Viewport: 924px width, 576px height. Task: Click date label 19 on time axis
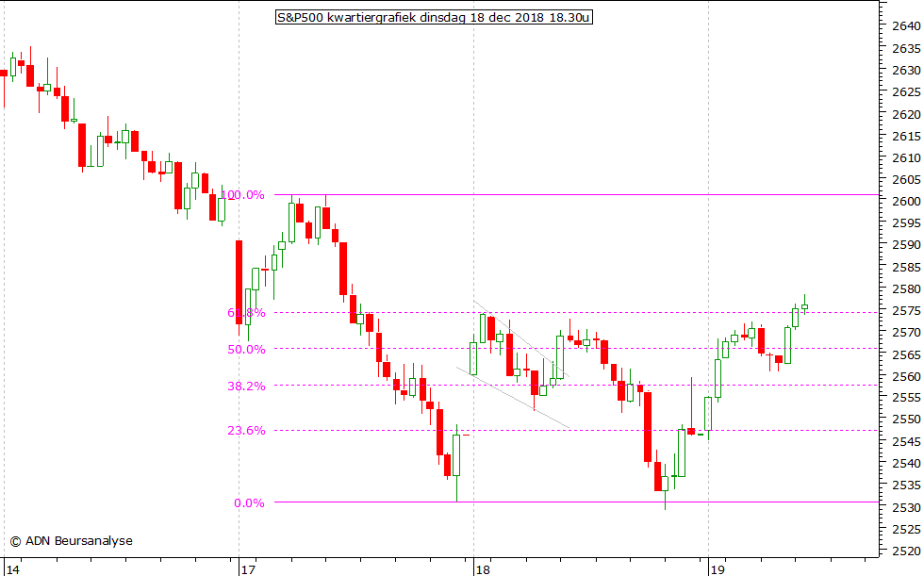pos(718,569)
